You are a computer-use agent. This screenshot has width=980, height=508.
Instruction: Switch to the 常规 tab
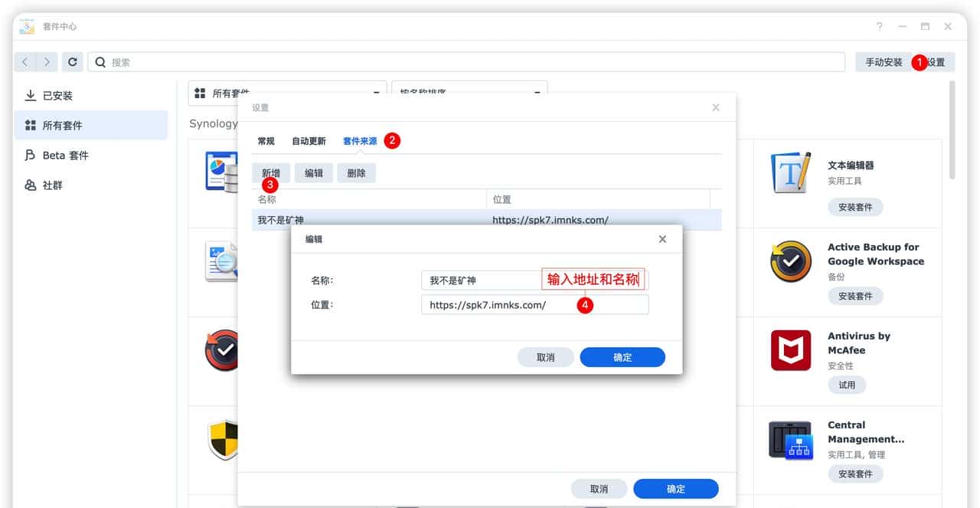pos(265,140)
